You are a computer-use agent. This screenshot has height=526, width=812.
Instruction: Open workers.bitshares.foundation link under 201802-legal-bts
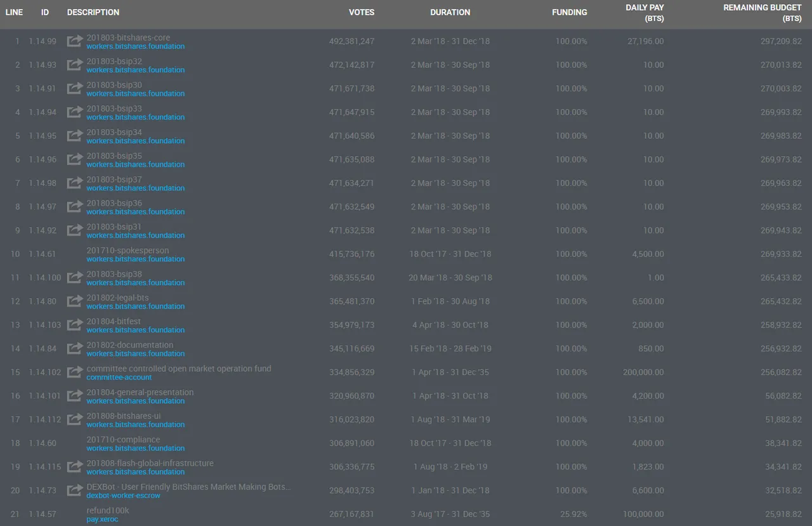136,306
